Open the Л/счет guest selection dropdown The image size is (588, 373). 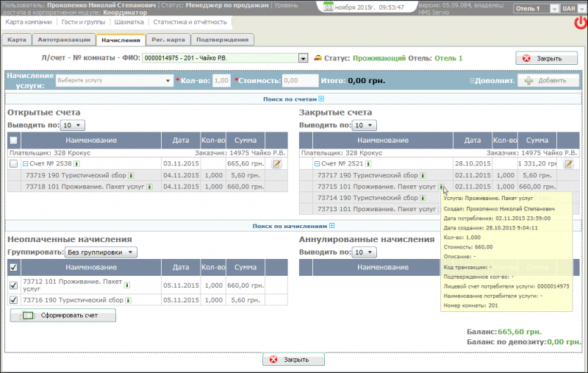pos(303,58)
